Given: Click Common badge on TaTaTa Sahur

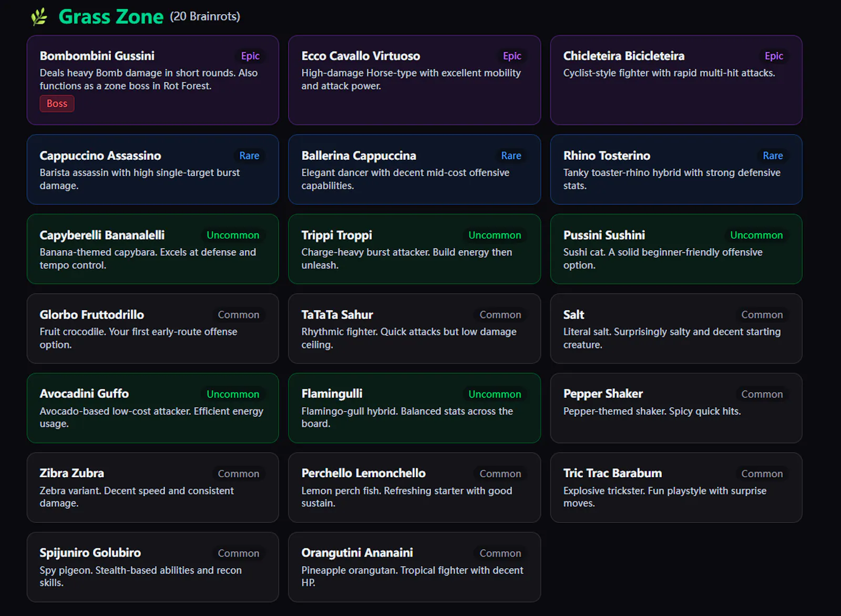Looking at the screenshot, I should coord(500,315).
